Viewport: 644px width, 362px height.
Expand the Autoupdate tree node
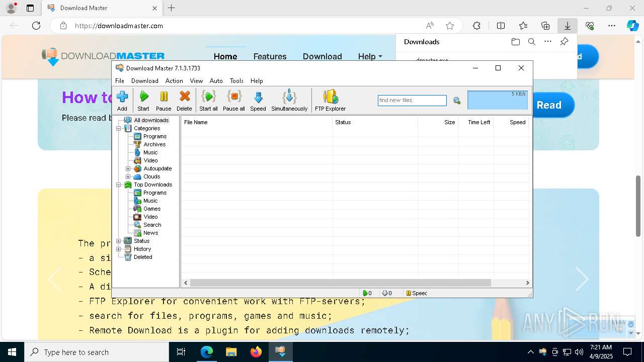click(x=128, y=168)
